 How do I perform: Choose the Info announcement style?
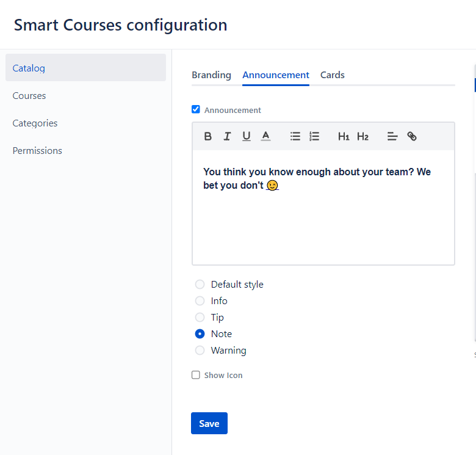[x=200, y=301]
